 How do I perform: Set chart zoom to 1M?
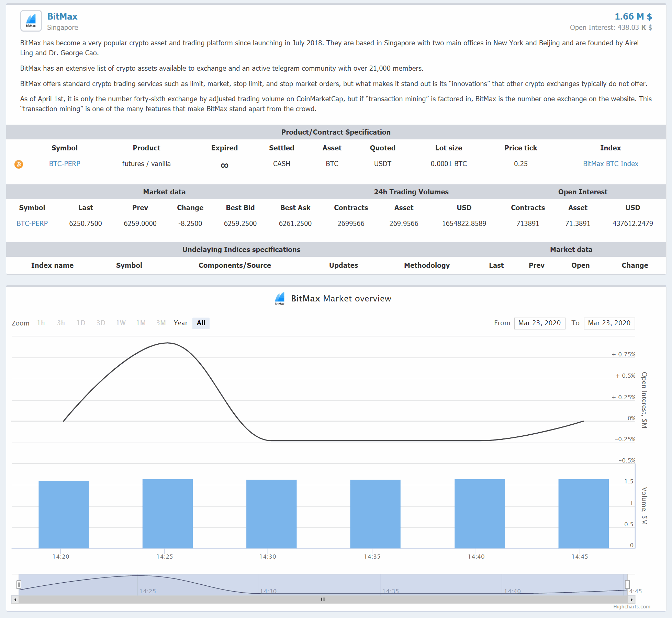[141, 323]
